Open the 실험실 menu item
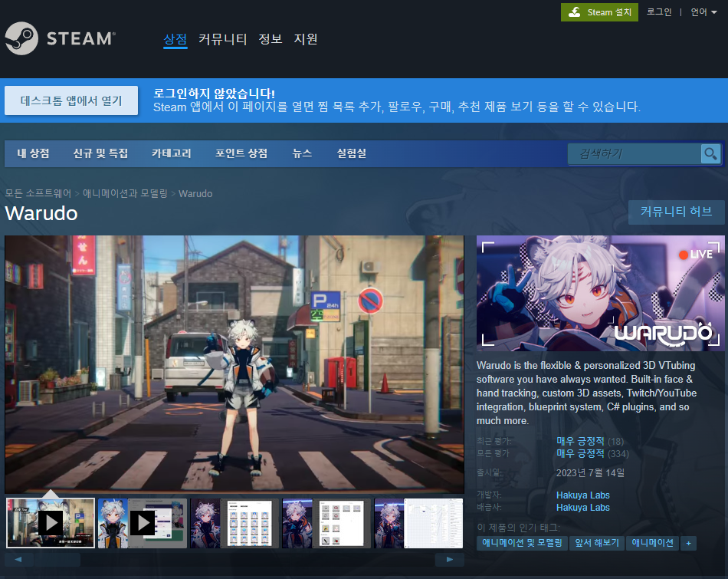This screenshot has width=728, height=579. pos(352,153)
